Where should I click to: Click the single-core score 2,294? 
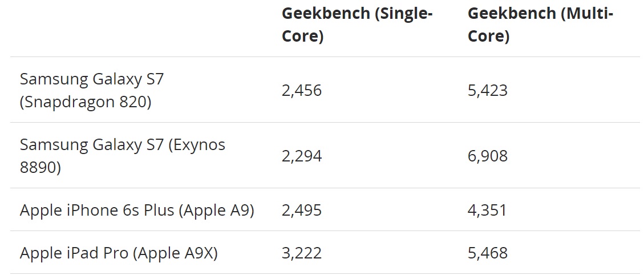(301, 156)
